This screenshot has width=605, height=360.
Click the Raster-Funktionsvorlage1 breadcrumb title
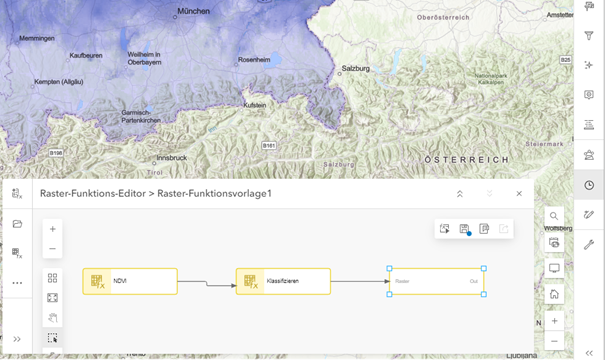coord(215,193)
